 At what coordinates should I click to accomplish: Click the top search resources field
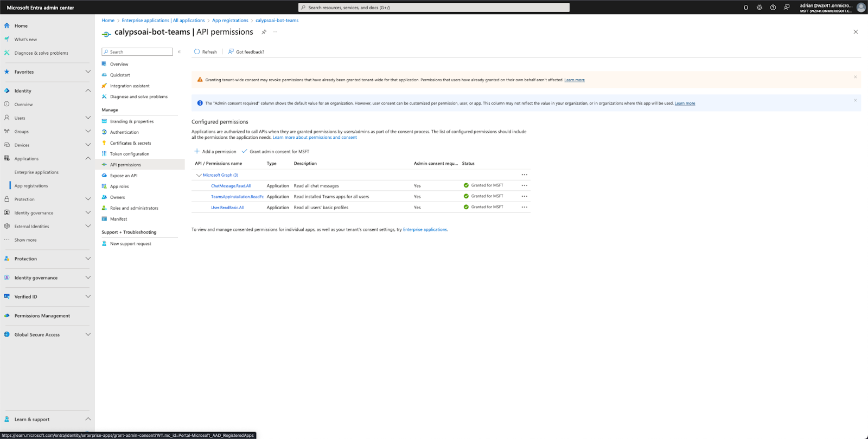434,8
